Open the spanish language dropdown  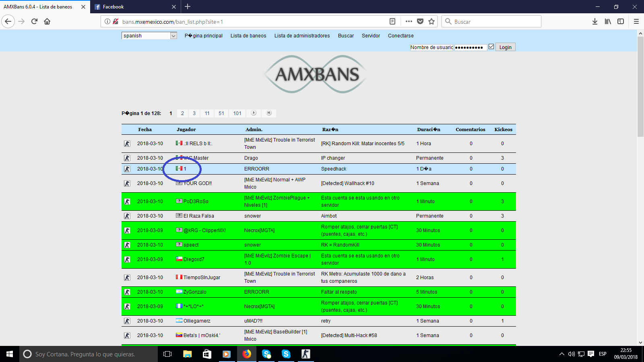[149, 36]
